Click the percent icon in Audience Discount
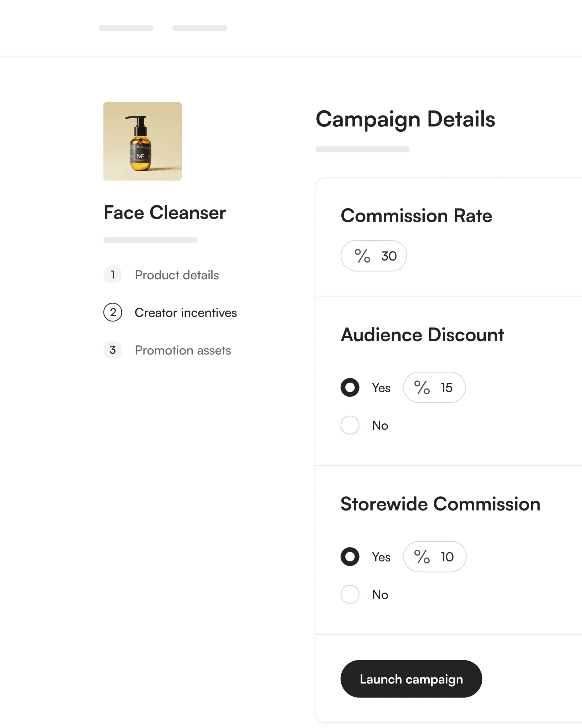The height and width of the screenshot is (728, 582). (422, 387)
